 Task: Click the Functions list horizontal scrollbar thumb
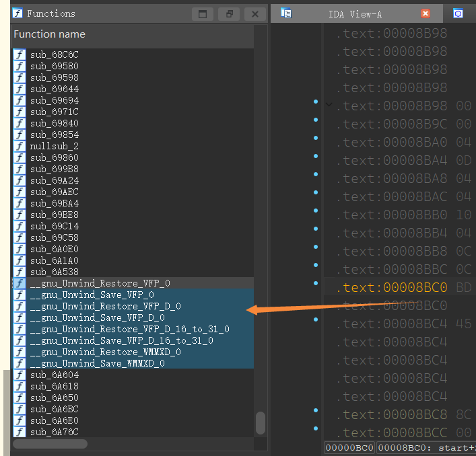click(50, 444)
